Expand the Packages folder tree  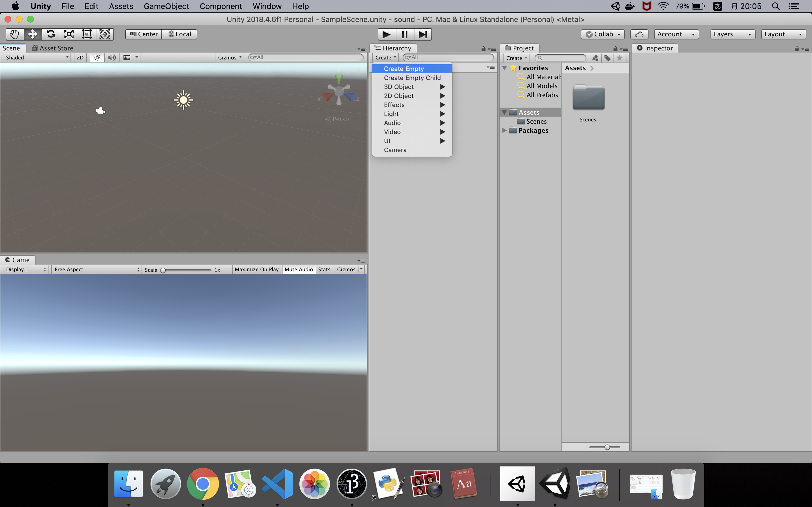504,130
